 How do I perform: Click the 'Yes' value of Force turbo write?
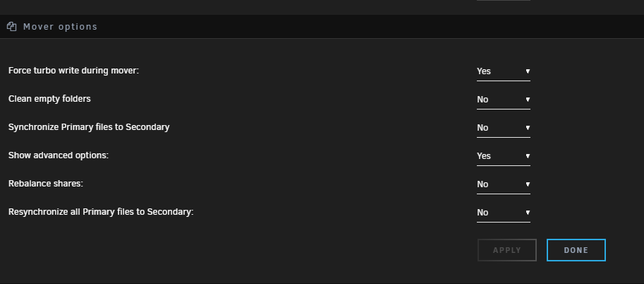pos(484,71)
